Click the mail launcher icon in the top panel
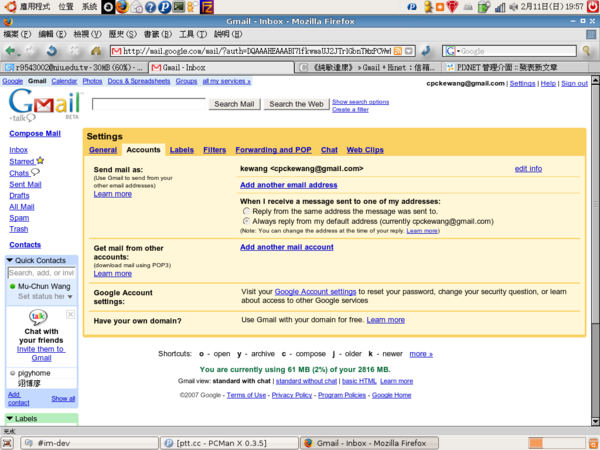Screen dimensions: 600x450 click(136, 7)
